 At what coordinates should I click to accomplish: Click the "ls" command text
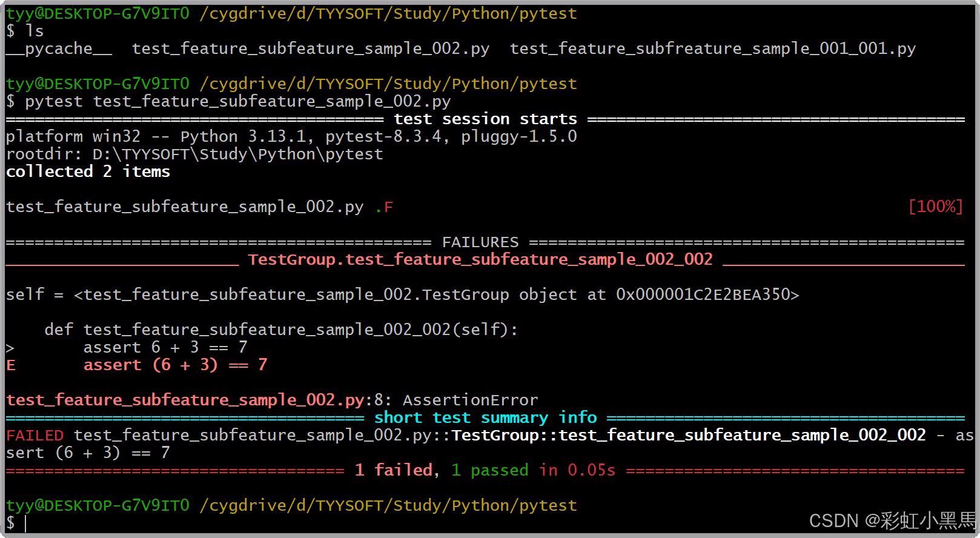(x=35, y=31)
